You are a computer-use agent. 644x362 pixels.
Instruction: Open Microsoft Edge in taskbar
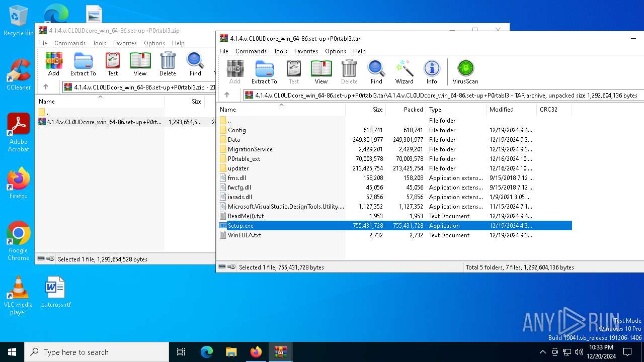tap(207, 352)
